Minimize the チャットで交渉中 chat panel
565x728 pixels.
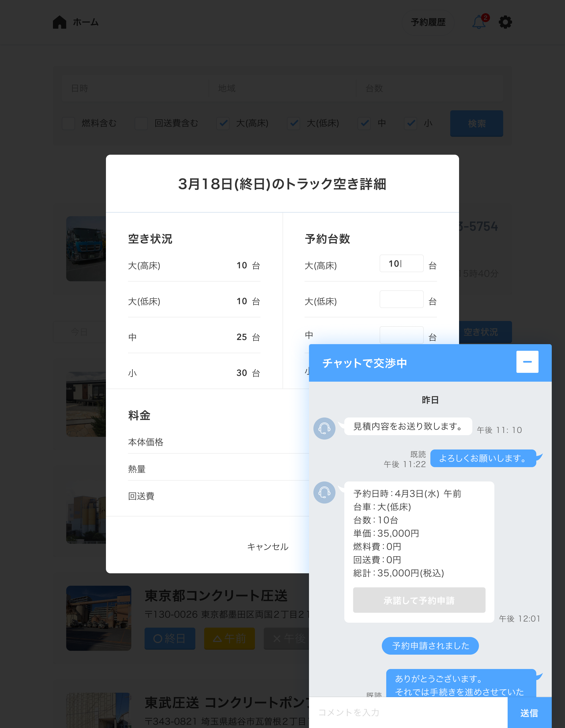527,362
